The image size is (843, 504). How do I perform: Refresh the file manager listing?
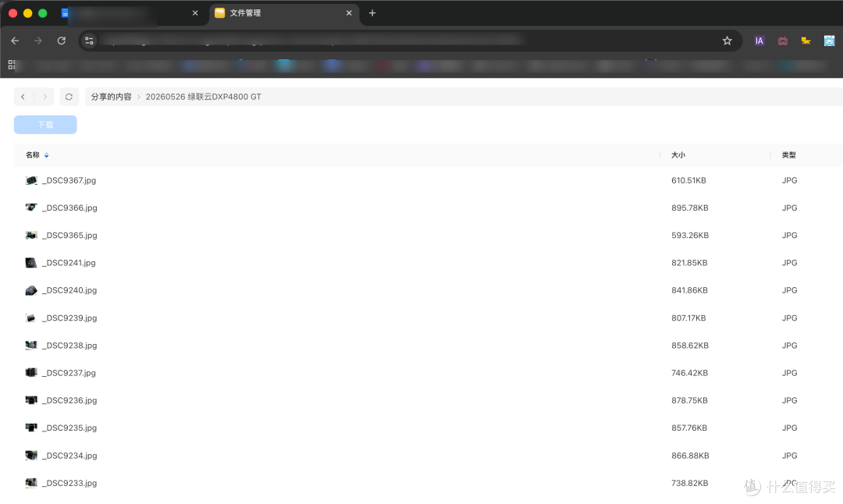tap(69, 97)
